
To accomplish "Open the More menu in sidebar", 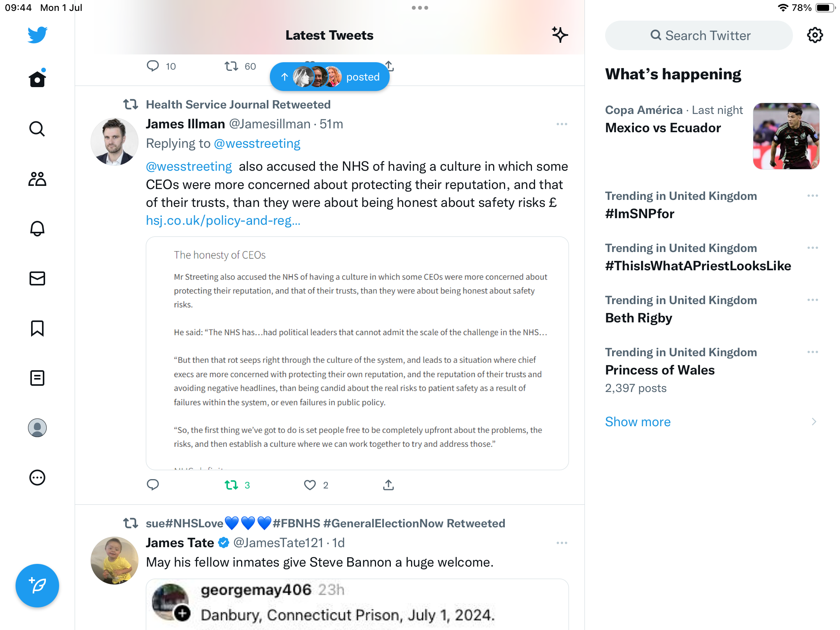I will point(37,478).
